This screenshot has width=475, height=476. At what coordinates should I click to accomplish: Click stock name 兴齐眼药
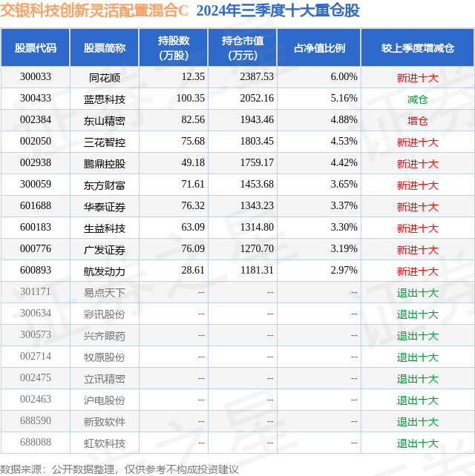pos(105,336)
